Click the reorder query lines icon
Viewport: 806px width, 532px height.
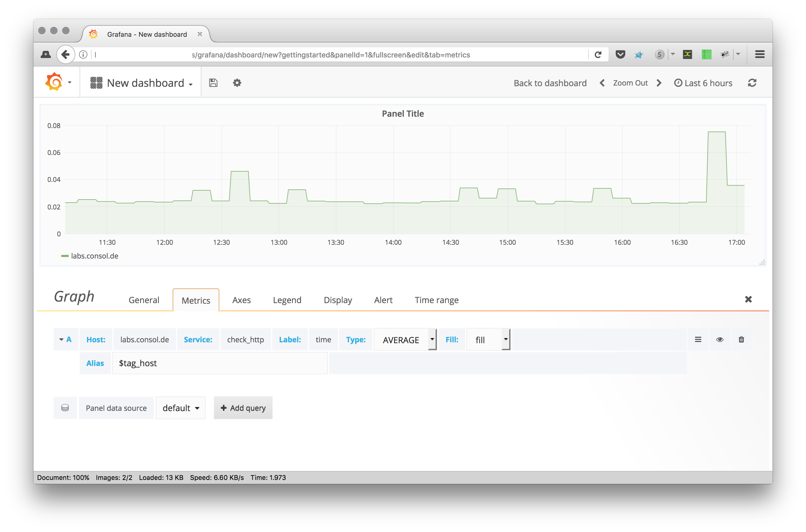699,339
